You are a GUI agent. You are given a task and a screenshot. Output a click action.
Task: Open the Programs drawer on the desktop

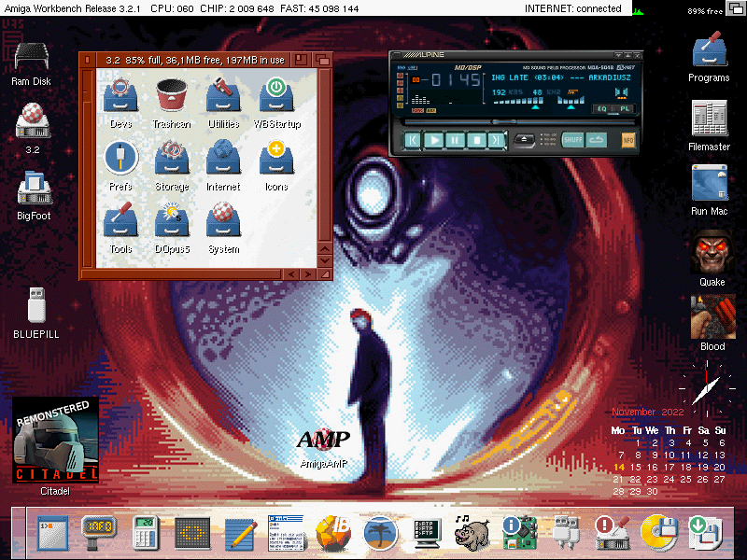click(709, 50)
